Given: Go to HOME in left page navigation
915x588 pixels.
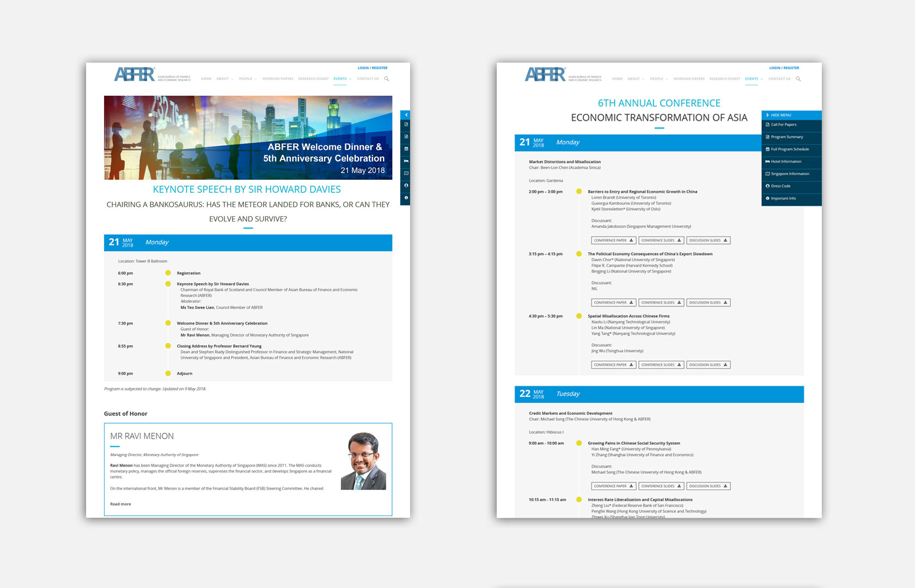Looking at the screenshot, I should (x=206, y=79).
